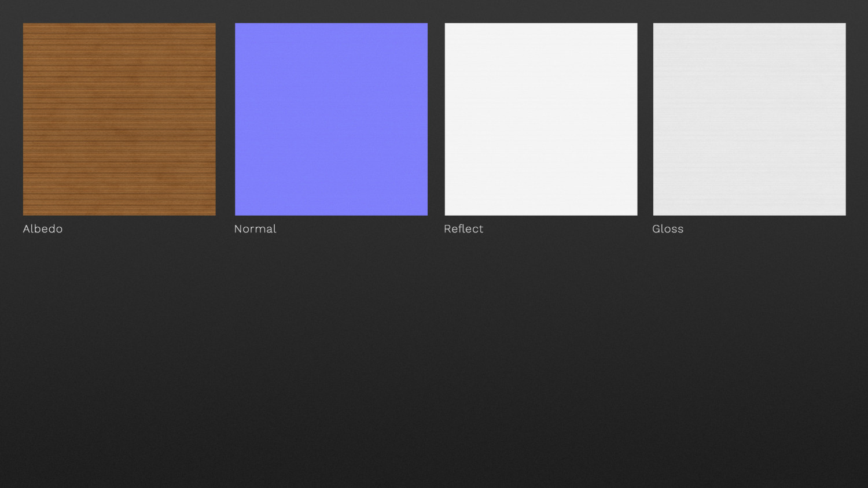Click the "Albedo" text label
868x488 pixels.
43,229
